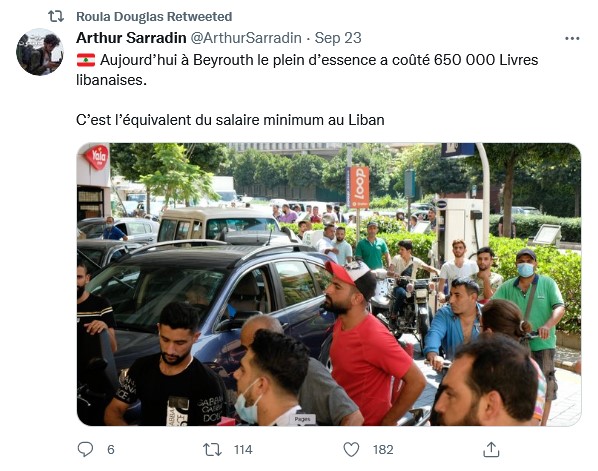This screenshot has height=471, width=598.
Task: Like the tweet with the heart icon
Action: coord(351,449)
